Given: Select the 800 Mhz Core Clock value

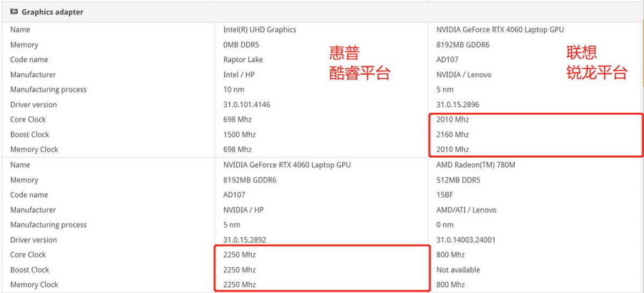Looking at the screenshot, I should [x=450, y=255].
